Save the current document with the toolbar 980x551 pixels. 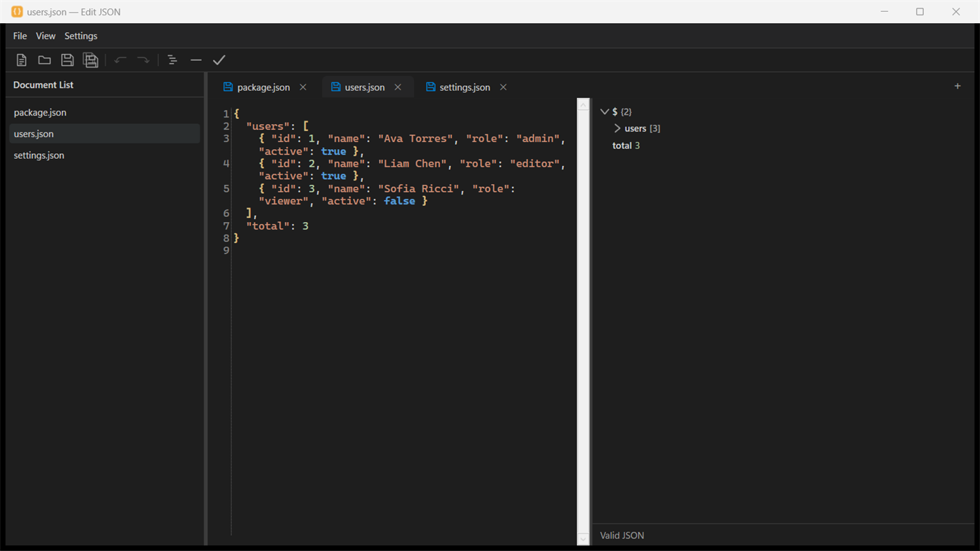[x=67, y=60]
